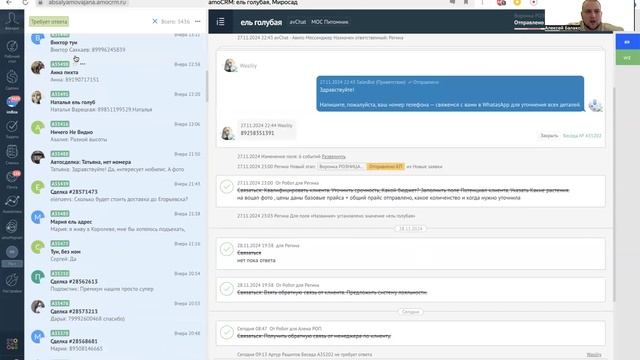
Task: Toggle checkmark of Сегодня 08:47 manager feedback task
Action: tap(227, 332)
